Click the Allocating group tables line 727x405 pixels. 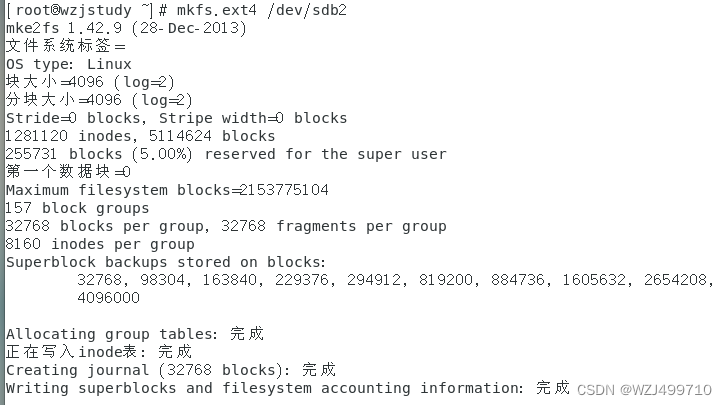[135, 334]
